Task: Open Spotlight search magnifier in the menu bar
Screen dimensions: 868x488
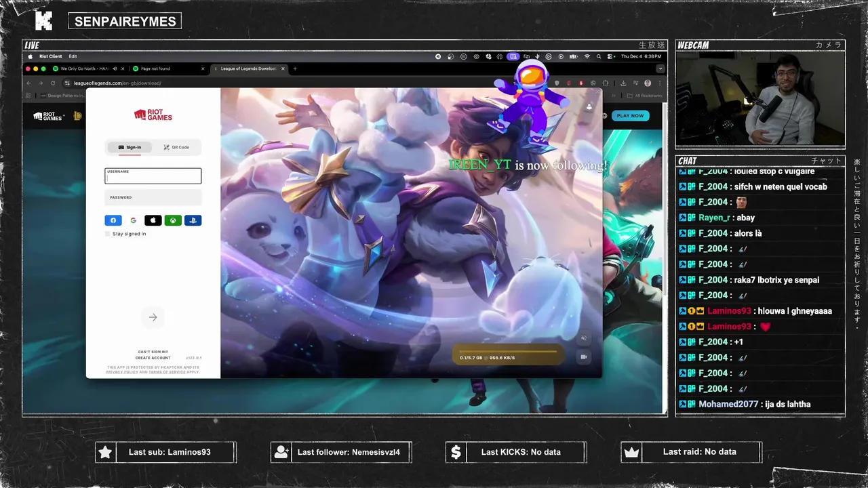Action: click(599, 56)
